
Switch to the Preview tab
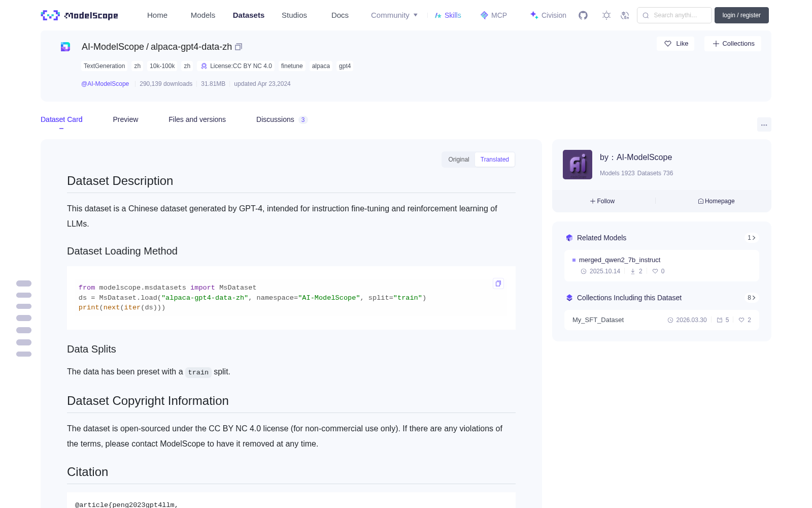point(125,119)
